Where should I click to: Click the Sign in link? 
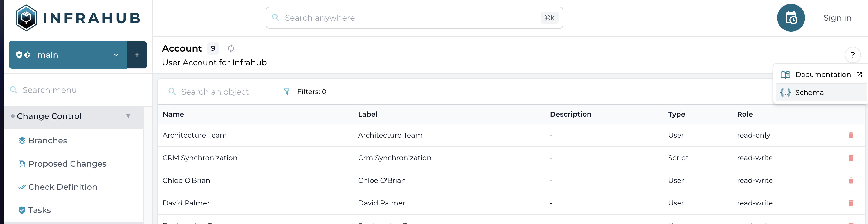[837, 18]
